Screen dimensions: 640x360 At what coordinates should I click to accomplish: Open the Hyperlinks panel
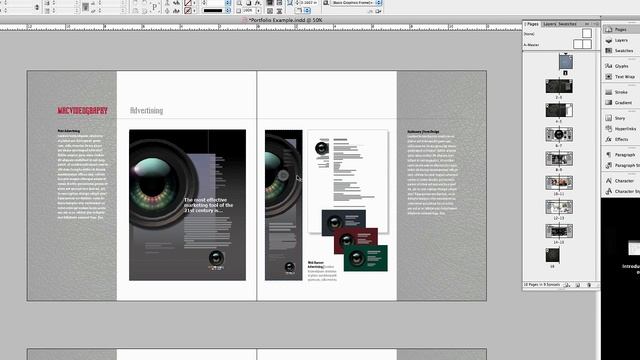(x=620, y=129)
